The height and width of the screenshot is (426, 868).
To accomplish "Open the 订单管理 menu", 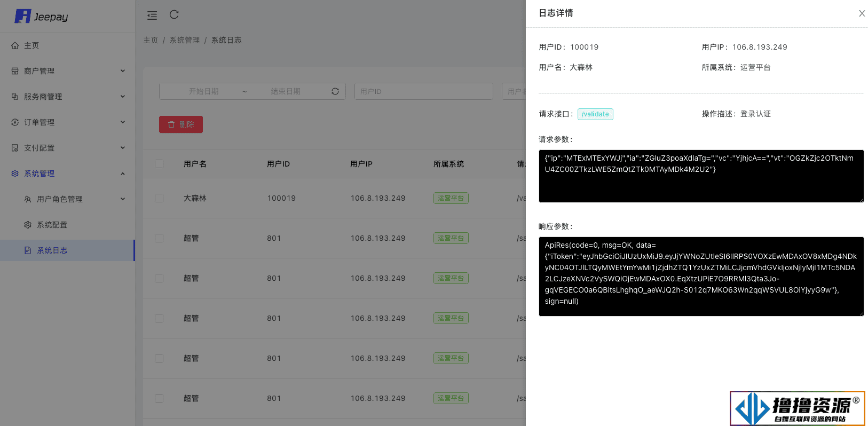I will point(67,122).
